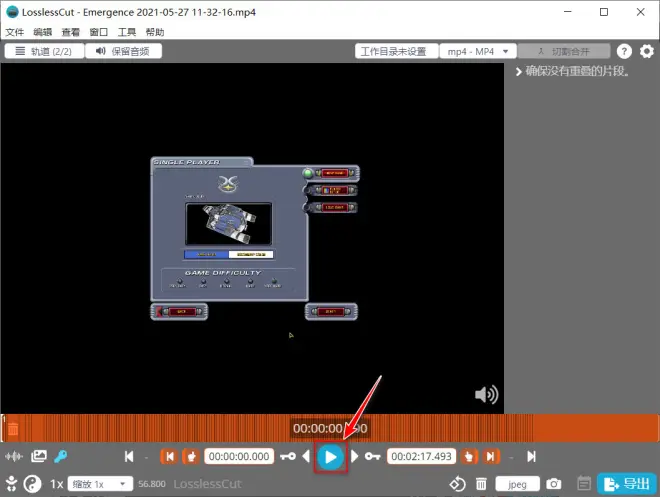
Task: Capture a frame snapshot with the camera icon
Action: (x=554, y=484)
